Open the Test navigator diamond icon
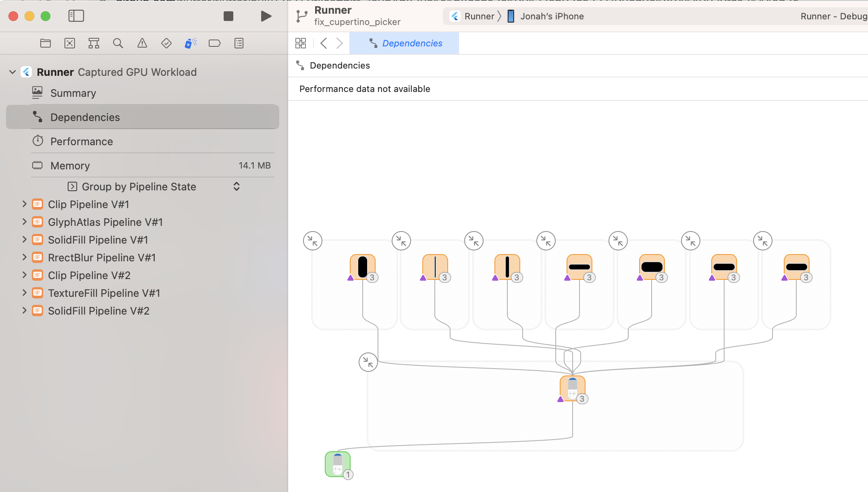Image resolution: width=868 pixels, height=492 pixels. (x=166, y=43)
